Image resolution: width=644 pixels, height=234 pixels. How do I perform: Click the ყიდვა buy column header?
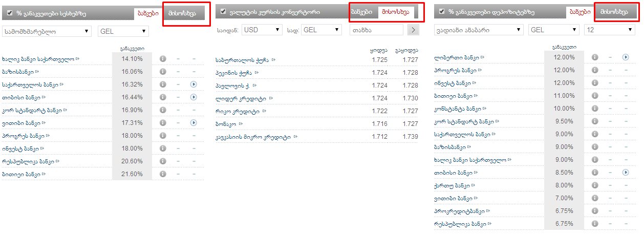click(x=378, y=50)
